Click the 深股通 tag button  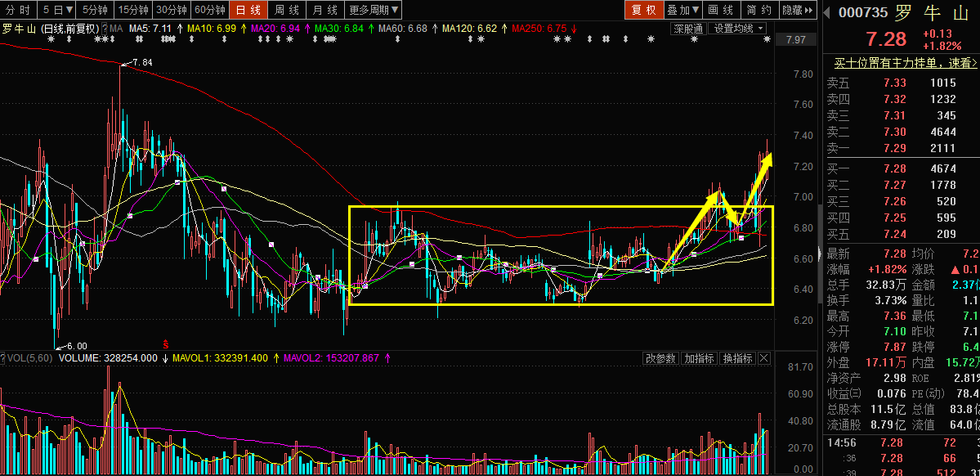click(x=688, y=29)
